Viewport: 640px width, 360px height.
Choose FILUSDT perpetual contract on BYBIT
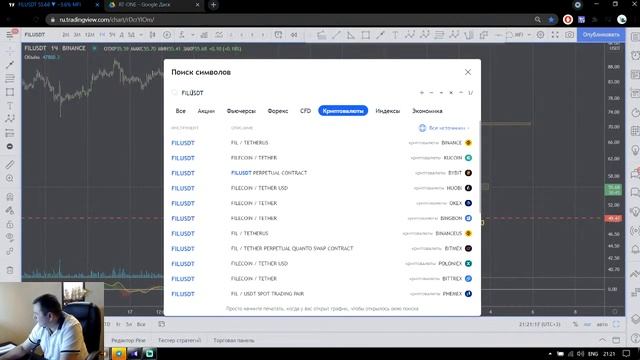(x=322, y=173)
